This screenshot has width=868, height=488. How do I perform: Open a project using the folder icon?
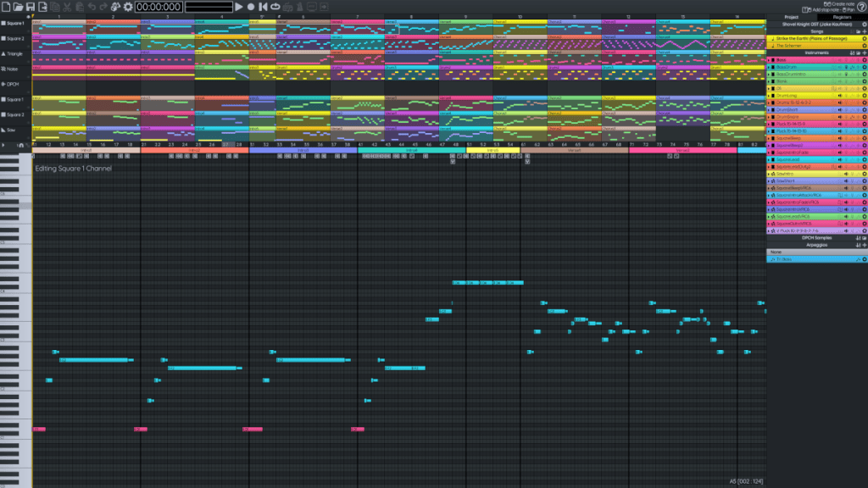(x=19, y=7)
